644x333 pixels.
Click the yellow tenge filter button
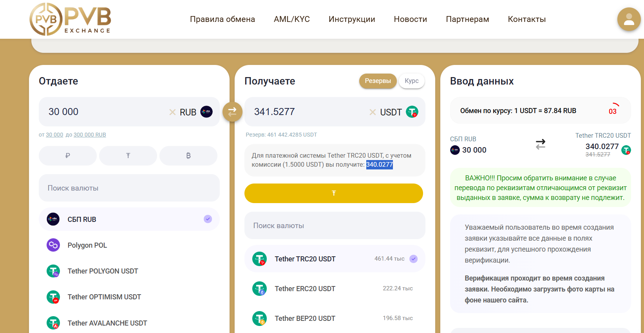pyautogui.click(x=334, y=193)
